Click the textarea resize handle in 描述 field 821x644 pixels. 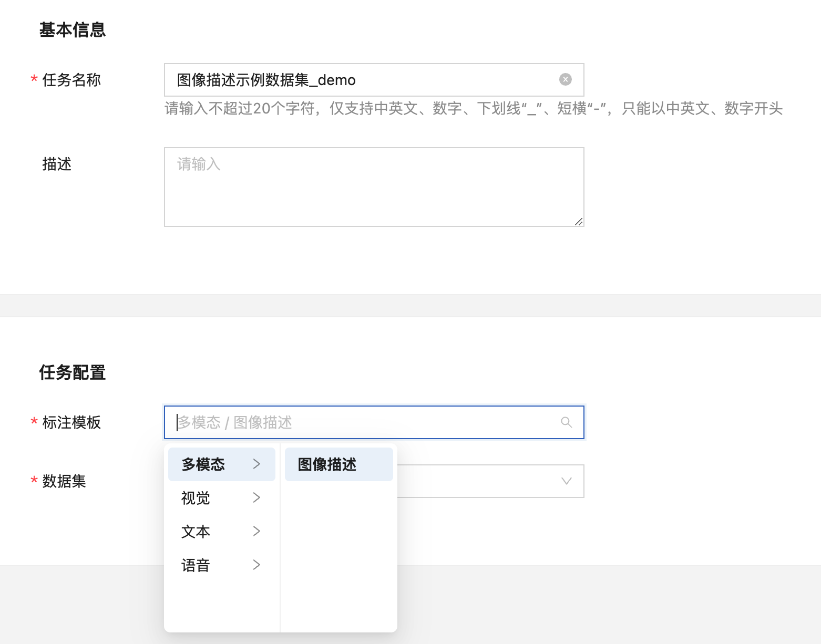tap(579, 222)
